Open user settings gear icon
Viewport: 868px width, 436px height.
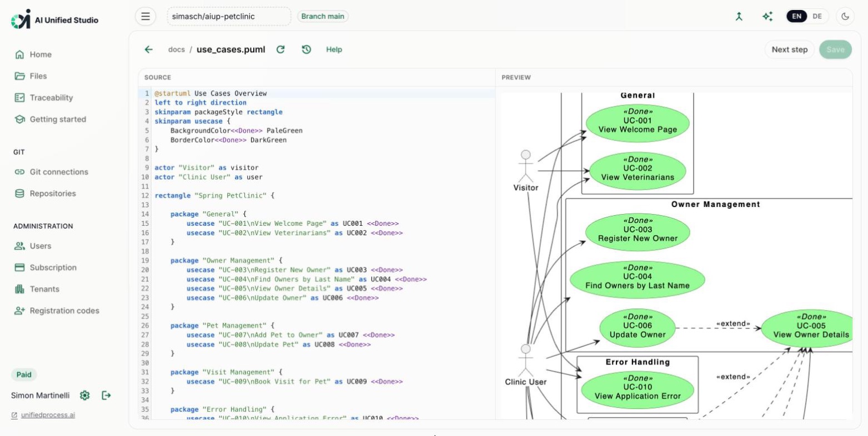84,396
